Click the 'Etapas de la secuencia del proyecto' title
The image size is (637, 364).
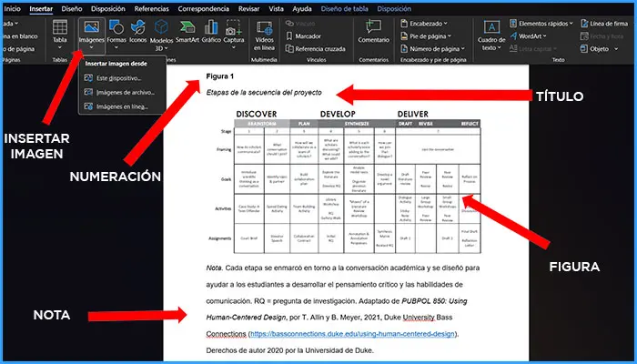264,93
